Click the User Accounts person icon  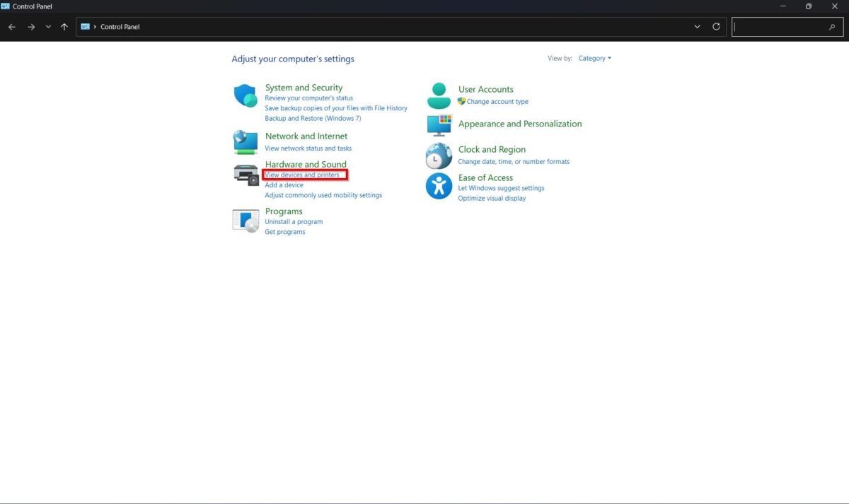point(439,95)
